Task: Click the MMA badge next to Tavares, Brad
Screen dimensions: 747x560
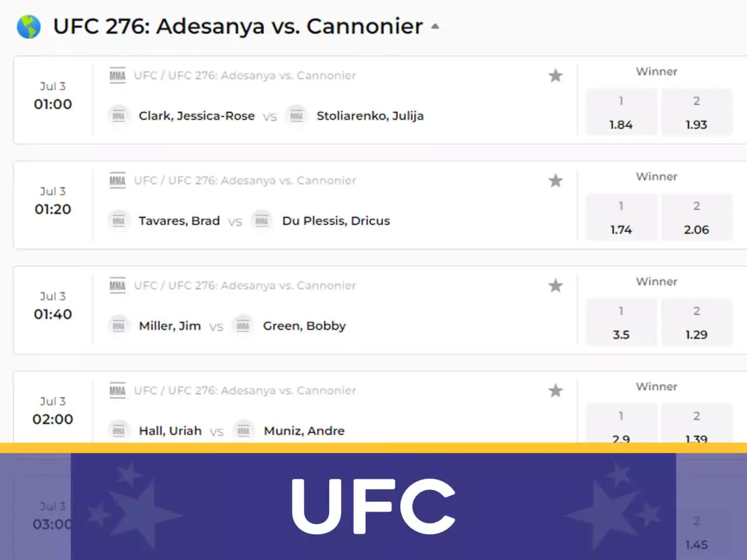Action: coord(119,220)
